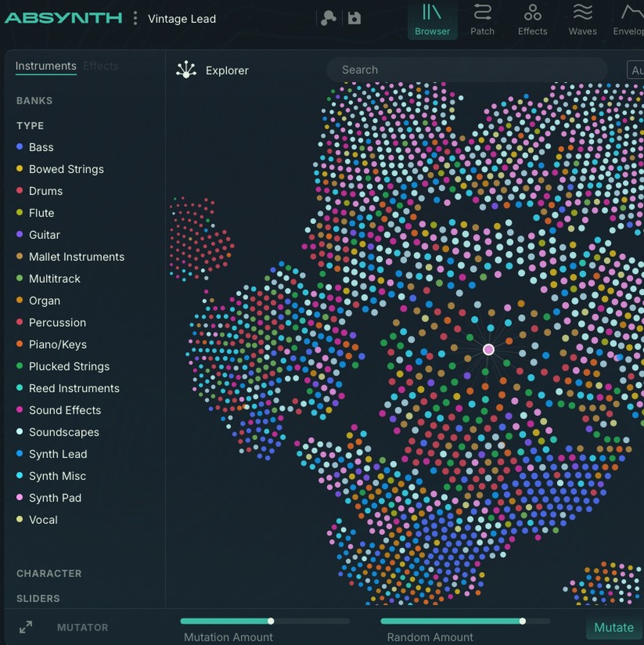Viewport: 644px width, 645px height.
Task: Expand the SLIDERS section
Action: click(x=38, y=598)
